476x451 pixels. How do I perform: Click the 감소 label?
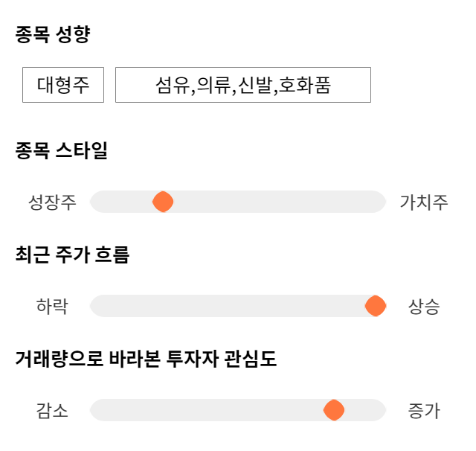pos(52,411)
